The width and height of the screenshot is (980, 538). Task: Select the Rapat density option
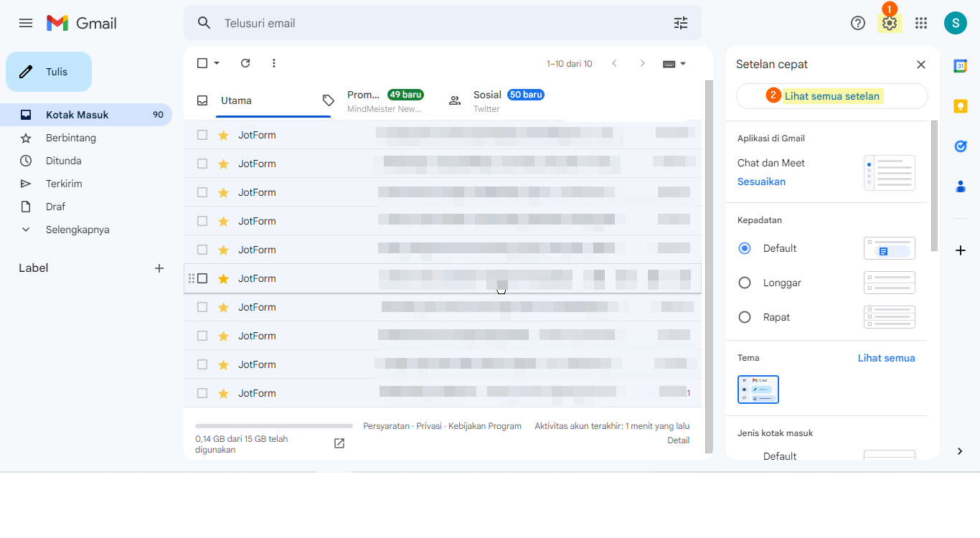[x=745, y=317]
